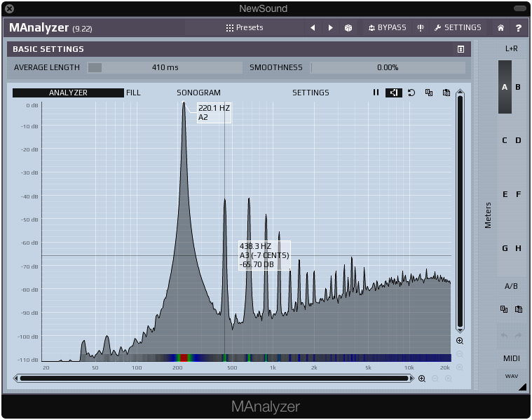Screen dimensions: 532x420
Task: Select preset slot G
Action: 505,248
